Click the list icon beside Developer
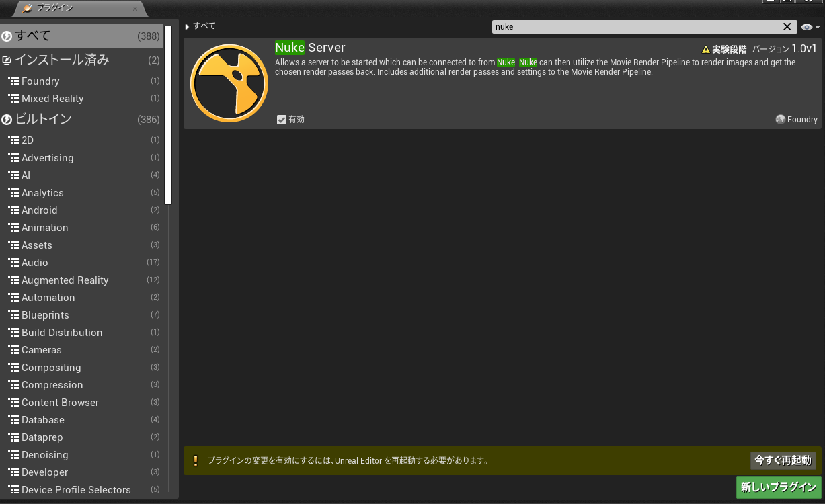The width and height of the screenshot is (825, 504). click(x=13, y=472)
